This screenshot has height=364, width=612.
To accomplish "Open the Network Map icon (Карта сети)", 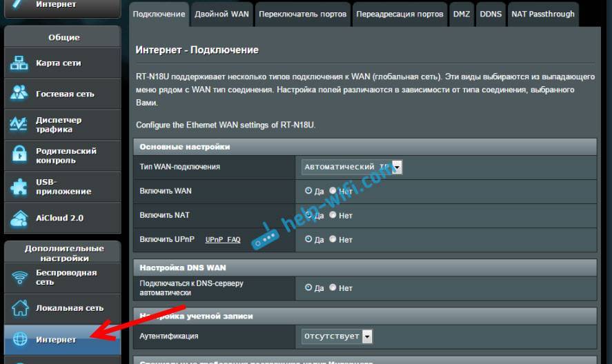I will (19, 63).
